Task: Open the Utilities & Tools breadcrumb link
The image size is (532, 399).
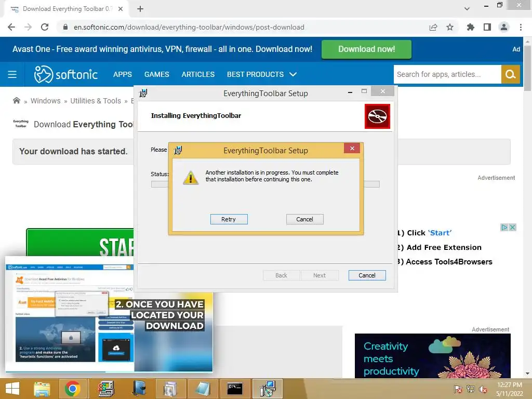Action: (x=96, y=101)
